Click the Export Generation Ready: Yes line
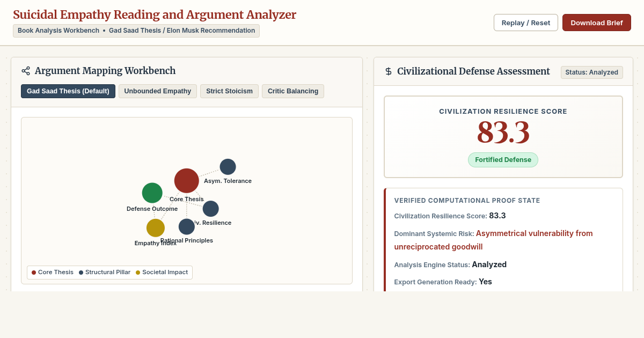 point(443,282)
